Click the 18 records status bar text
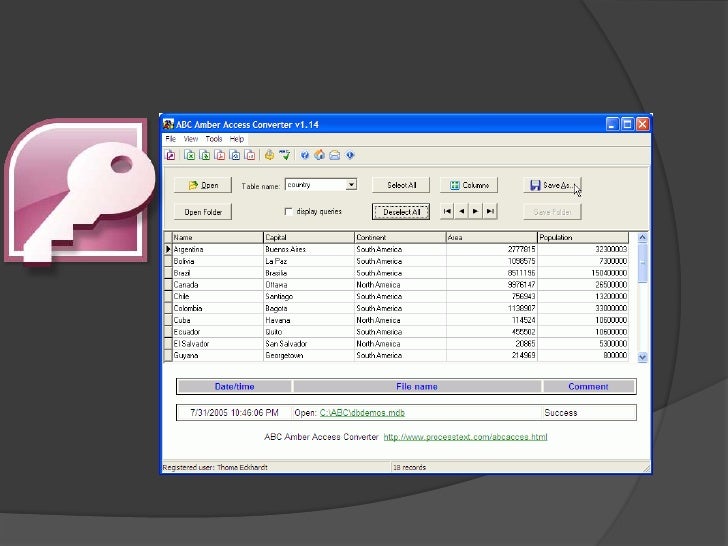This screenshot has height=546, width=728. pos(410,468)
